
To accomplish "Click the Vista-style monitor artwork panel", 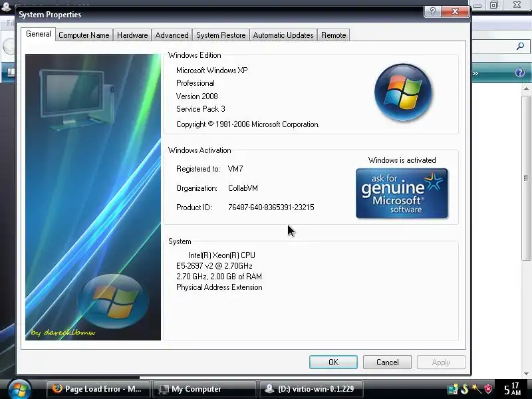I will (x=93, y=197).
